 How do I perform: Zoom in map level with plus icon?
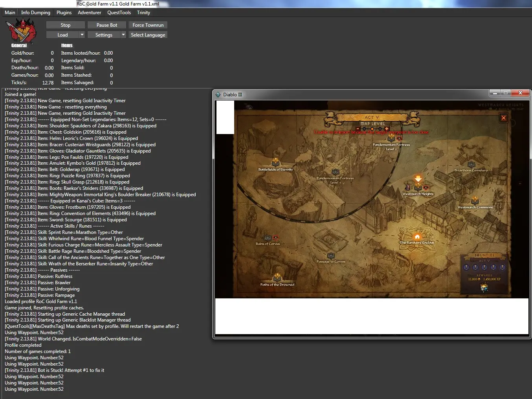(387, 129)
